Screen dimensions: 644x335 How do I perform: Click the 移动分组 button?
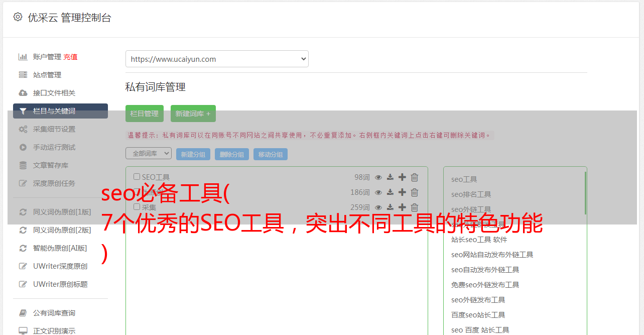[x=271, y=154]
